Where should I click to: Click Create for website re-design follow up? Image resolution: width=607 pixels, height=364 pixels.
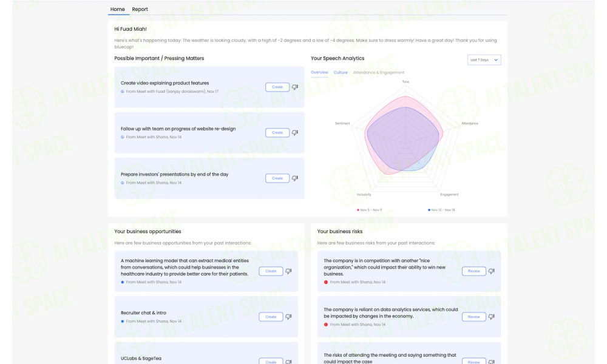[x=277, y=133]
